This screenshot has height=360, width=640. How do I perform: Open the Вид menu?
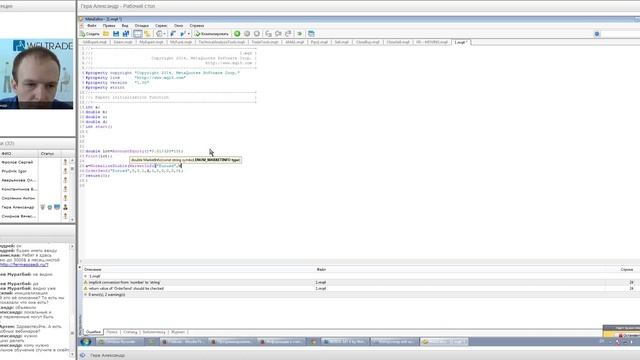pyautogui.click(x=125, y=26)
